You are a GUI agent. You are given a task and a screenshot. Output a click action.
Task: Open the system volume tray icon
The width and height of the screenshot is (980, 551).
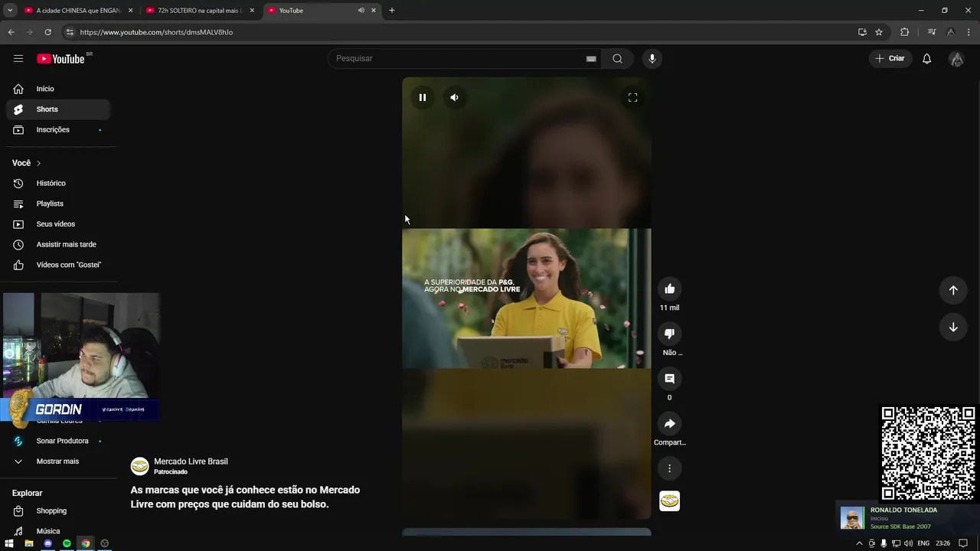point(908,543)
